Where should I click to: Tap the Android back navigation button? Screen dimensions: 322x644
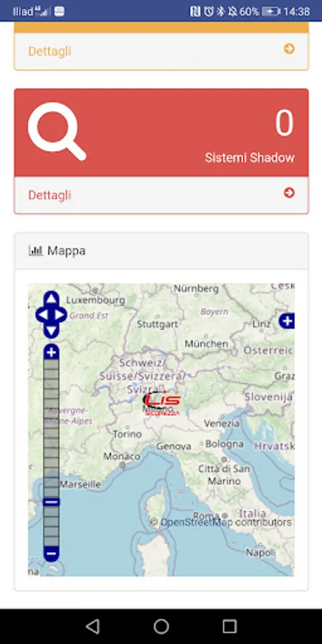[x=93, y=626]
